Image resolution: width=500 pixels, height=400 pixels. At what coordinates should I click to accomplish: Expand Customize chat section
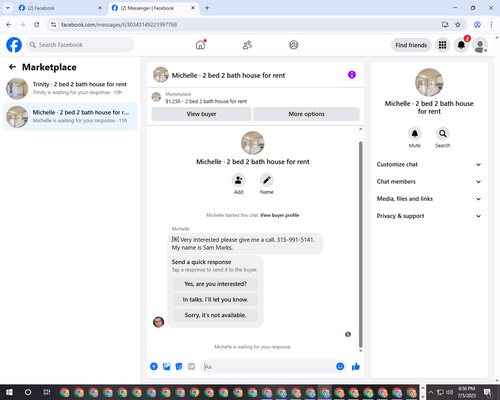[x=429, y=164]
